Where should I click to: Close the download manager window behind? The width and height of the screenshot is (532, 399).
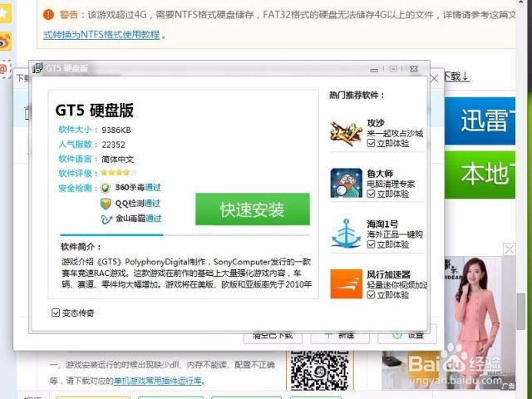point(434,79)
